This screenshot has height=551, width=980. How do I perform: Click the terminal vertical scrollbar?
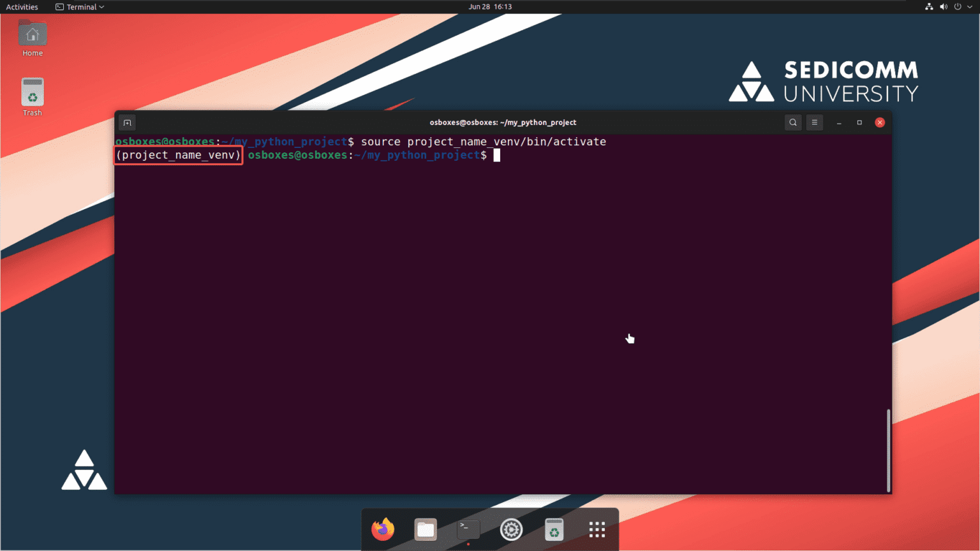pos(888,450)
